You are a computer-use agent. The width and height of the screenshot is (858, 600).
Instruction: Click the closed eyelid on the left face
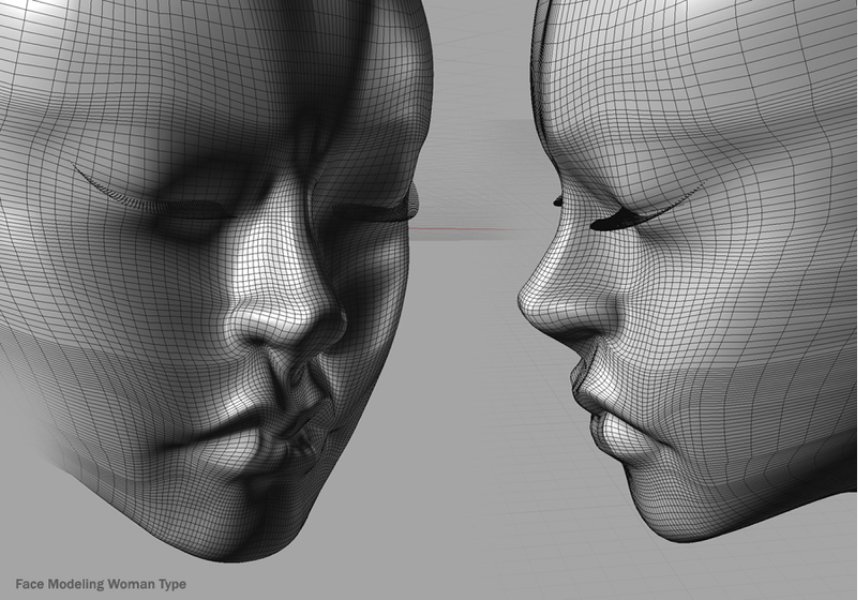(190, 215)
